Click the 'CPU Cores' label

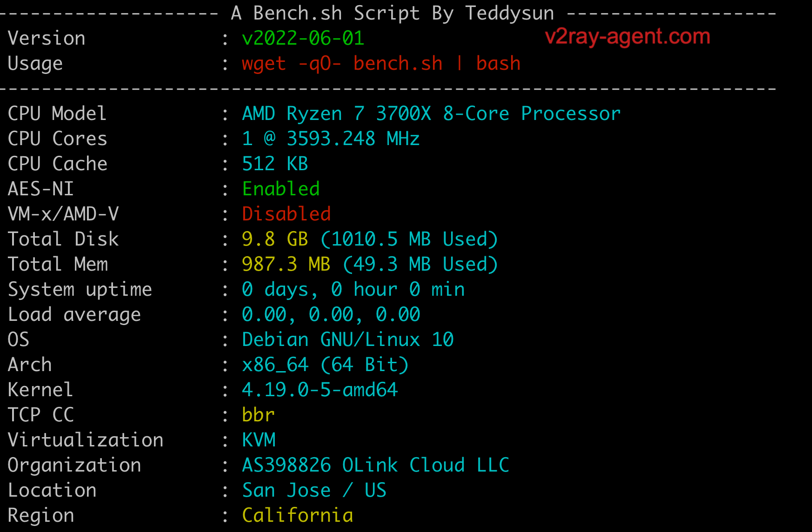click(x=57, y=139)
